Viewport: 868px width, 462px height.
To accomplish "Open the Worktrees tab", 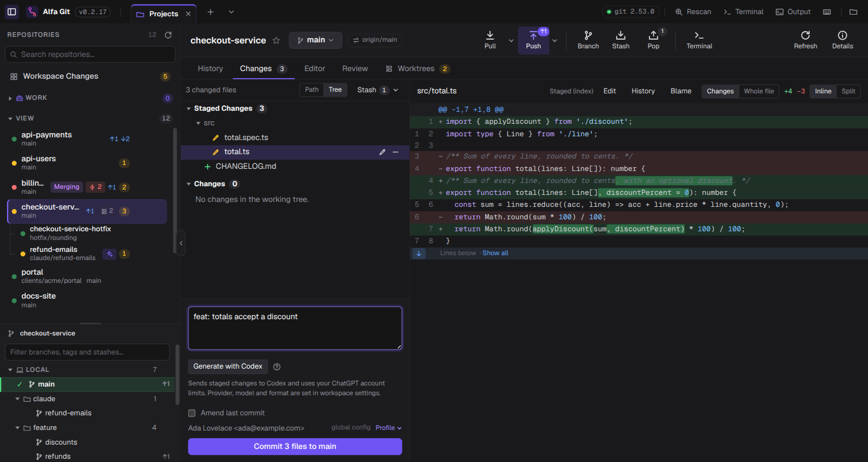I will click(x=417, y=69).
